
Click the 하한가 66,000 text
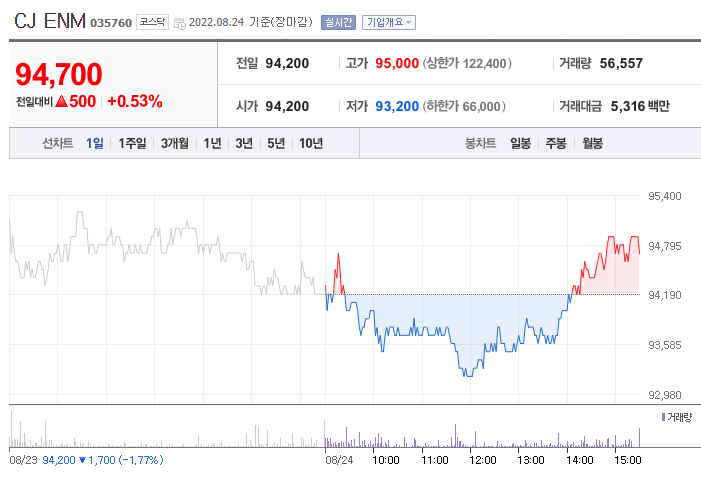pos(464,106)
